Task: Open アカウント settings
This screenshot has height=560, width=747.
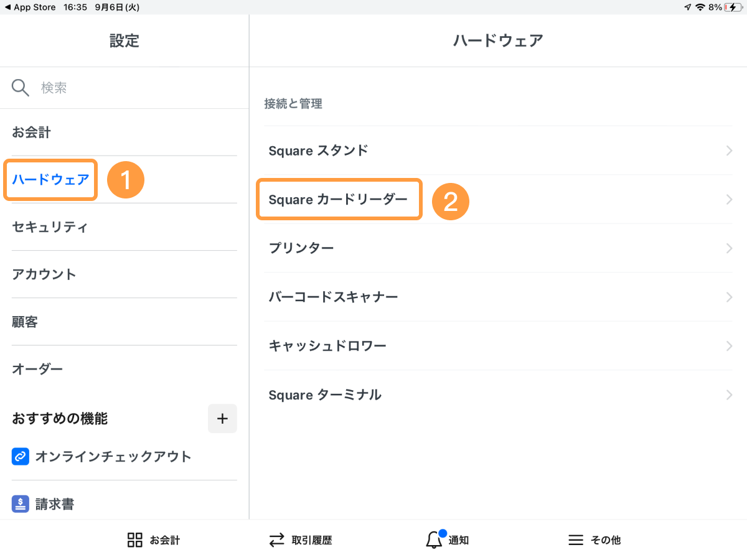Action: point(125,274)
